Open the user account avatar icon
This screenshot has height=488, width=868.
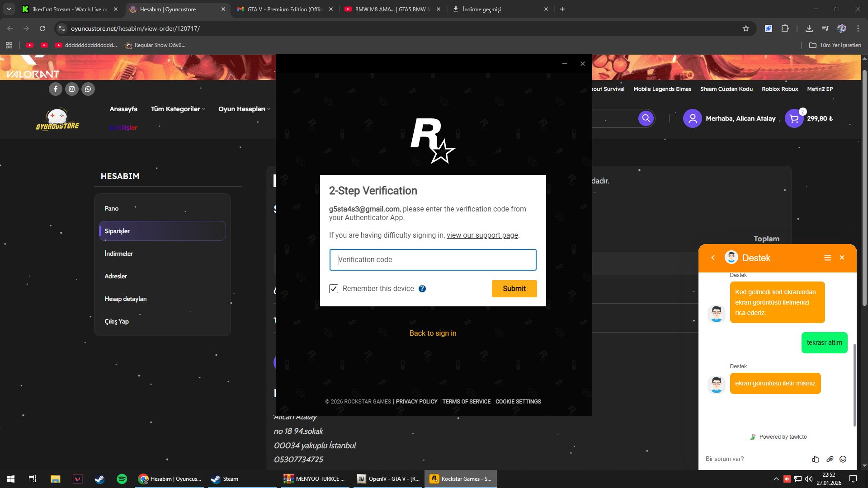[692, 118]
